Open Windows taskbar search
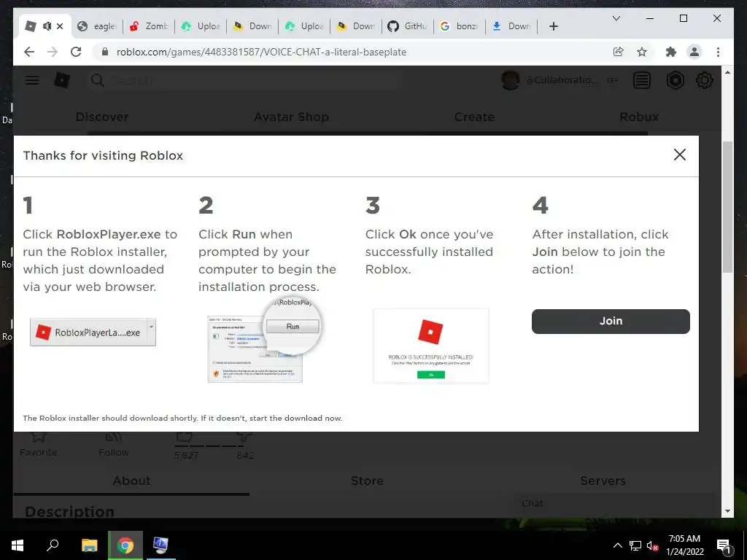747x560 pixels. coord(53,545)
